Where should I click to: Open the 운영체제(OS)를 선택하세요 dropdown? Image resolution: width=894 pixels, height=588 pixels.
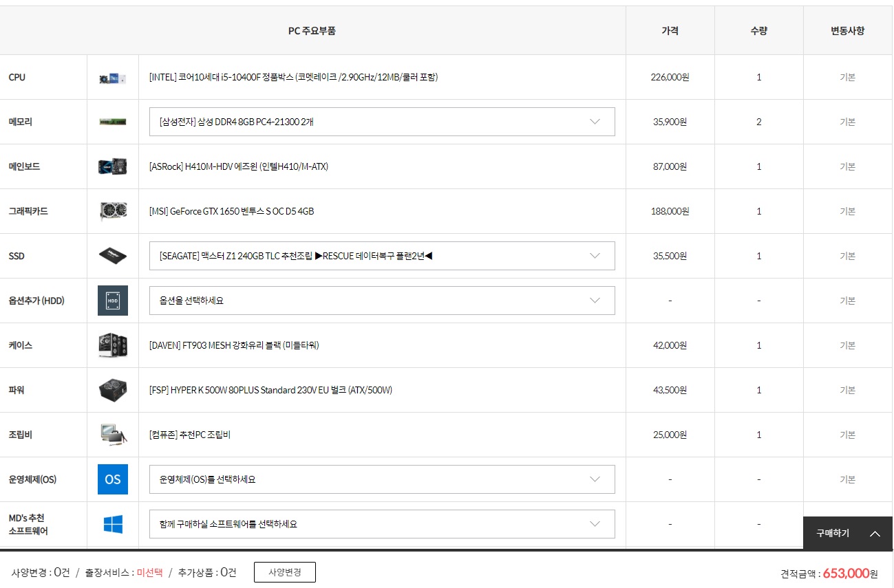pos(382,479)
